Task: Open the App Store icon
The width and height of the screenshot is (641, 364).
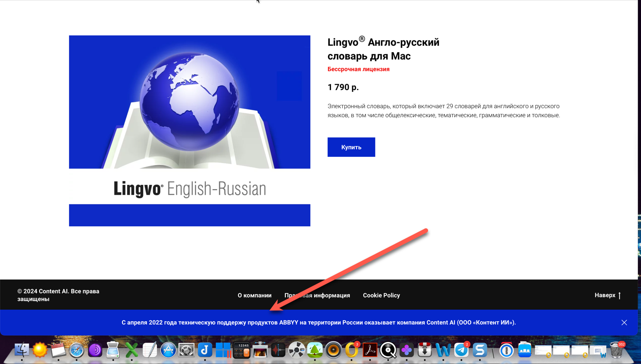Action: [168, 350]
